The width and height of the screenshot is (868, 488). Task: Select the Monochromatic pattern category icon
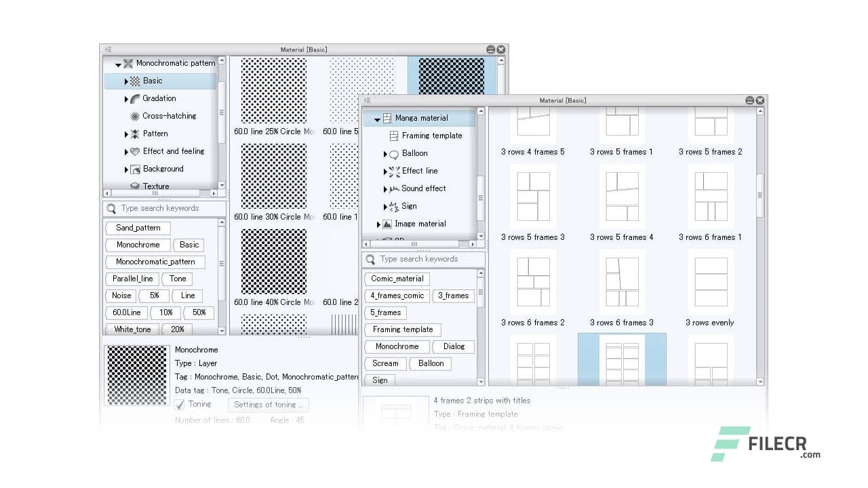127,63
